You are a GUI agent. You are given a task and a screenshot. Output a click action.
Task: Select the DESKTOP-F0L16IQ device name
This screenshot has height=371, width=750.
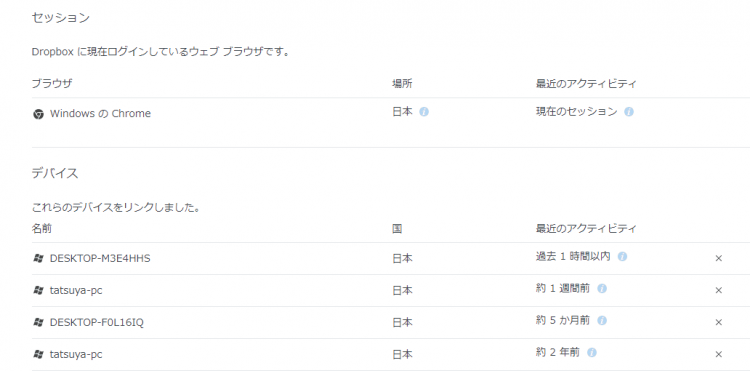coord(97,323)
